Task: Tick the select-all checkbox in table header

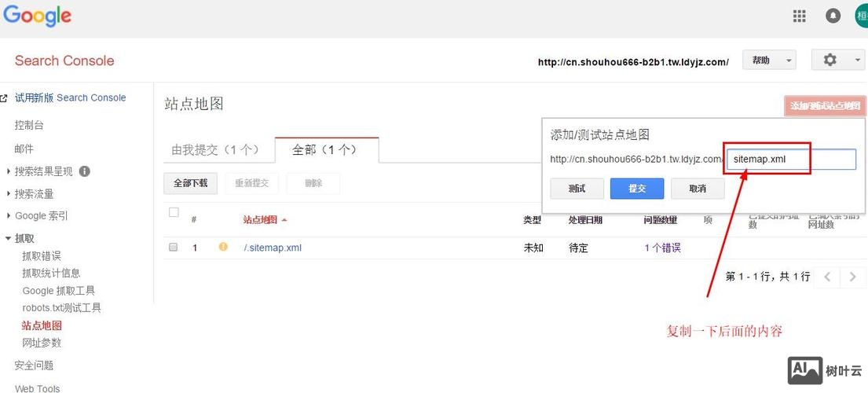Action: coord(174,212)
